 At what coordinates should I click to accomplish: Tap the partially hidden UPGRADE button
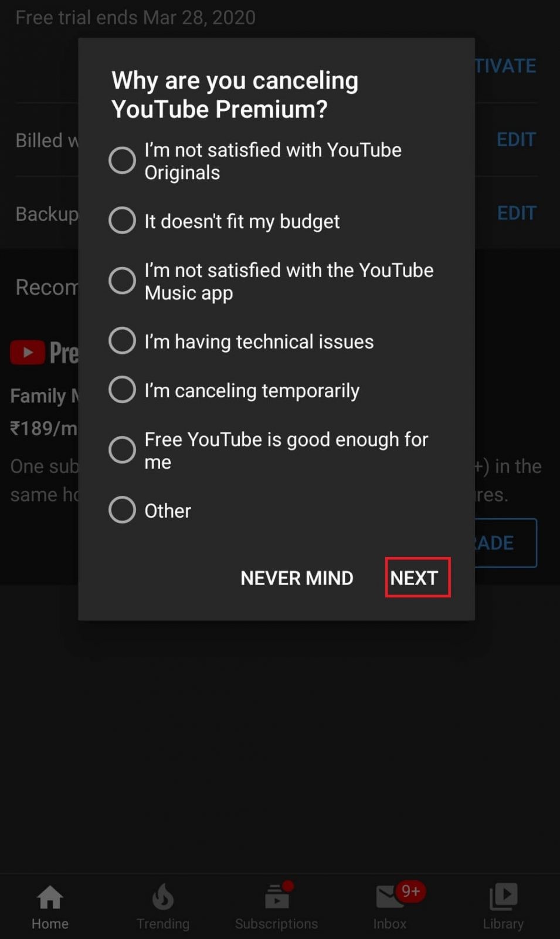click(x=505, y=543)
